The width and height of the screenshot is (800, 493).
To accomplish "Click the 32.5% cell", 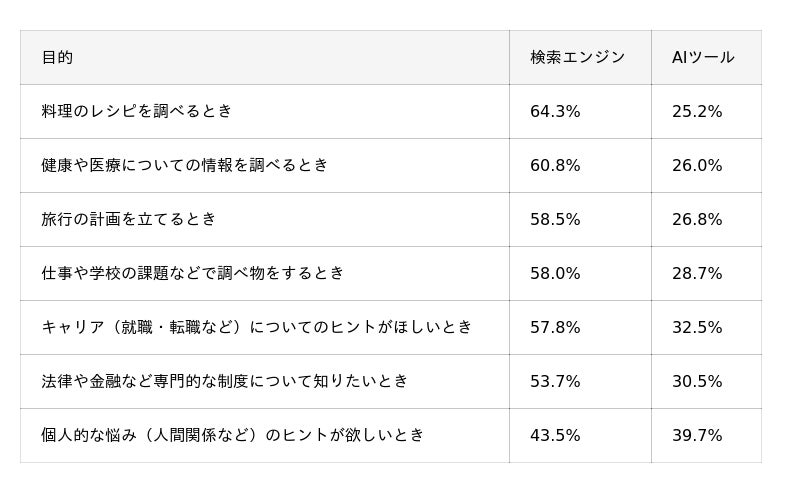I will click(x=697, y=328).
